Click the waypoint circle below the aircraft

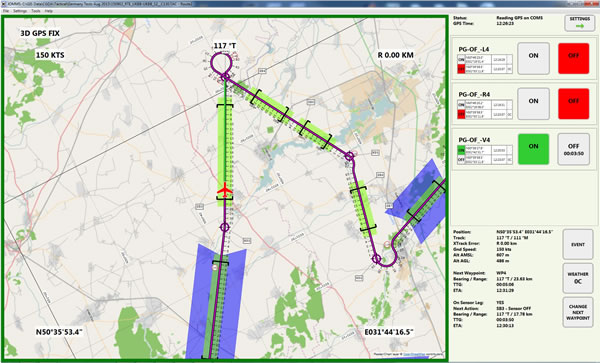point(225,227)
